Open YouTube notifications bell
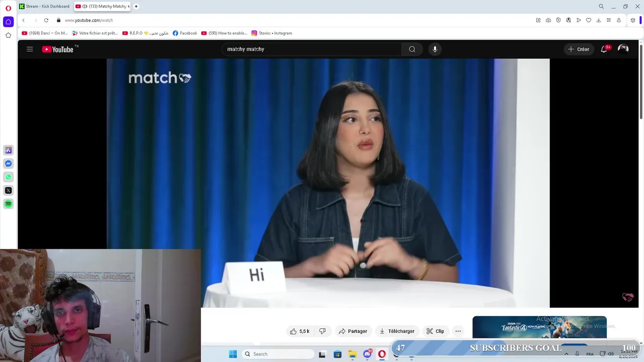Viewport: 644px width, 362px height. (x=604, y=49)
